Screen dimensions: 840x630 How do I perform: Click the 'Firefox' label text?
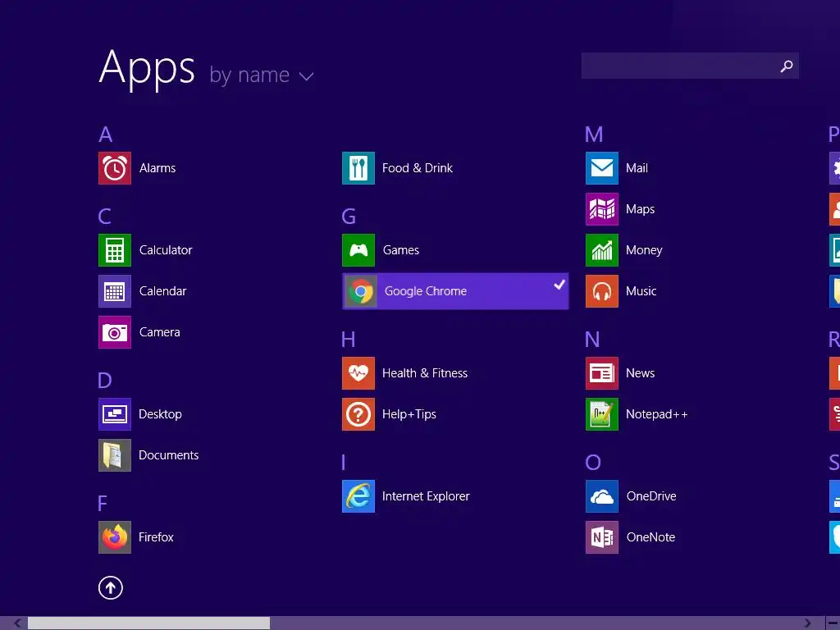coord(156,537)
